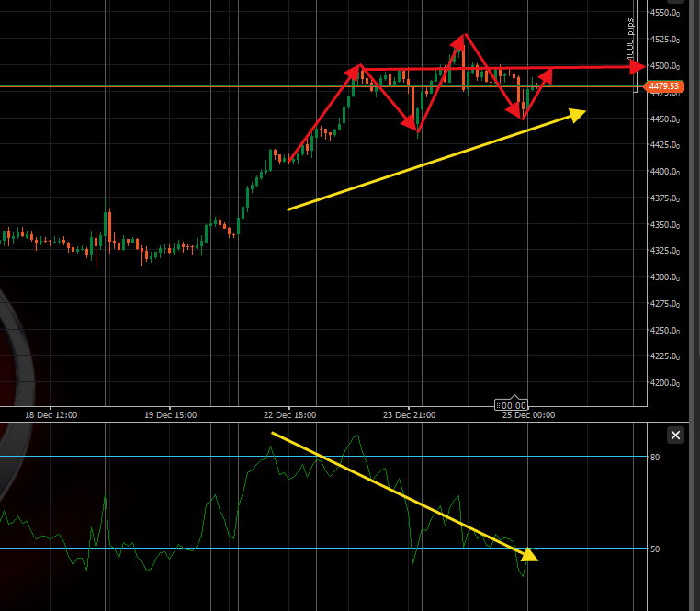
Task: Click the 4500.0 price axis label
Action: [665, 66]
